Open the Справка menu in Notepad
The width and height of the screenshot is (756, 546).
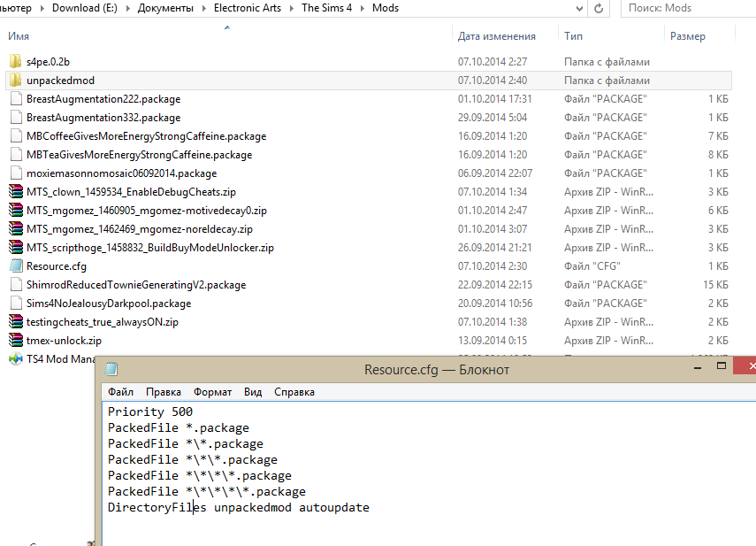point(294,392)
